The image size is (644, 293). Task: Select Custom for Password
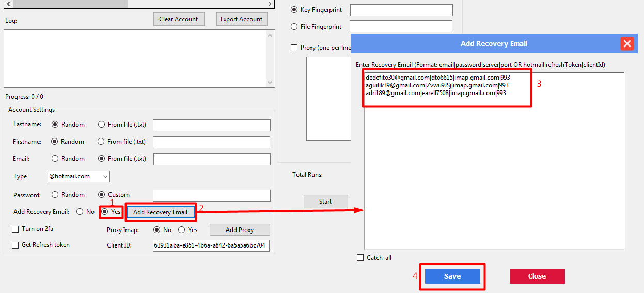click(102, 195)
